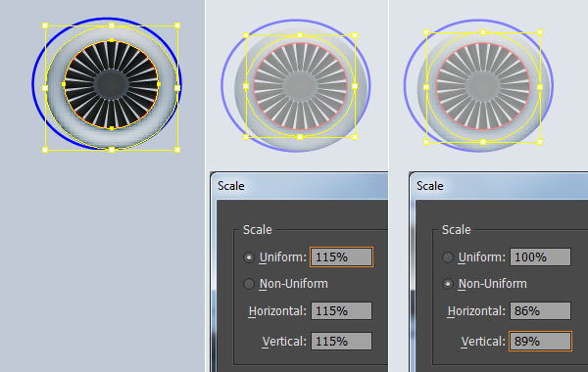Click the Uniform 115% input field
The height and width of the screenshot is (372, 588).
[341, 257]
